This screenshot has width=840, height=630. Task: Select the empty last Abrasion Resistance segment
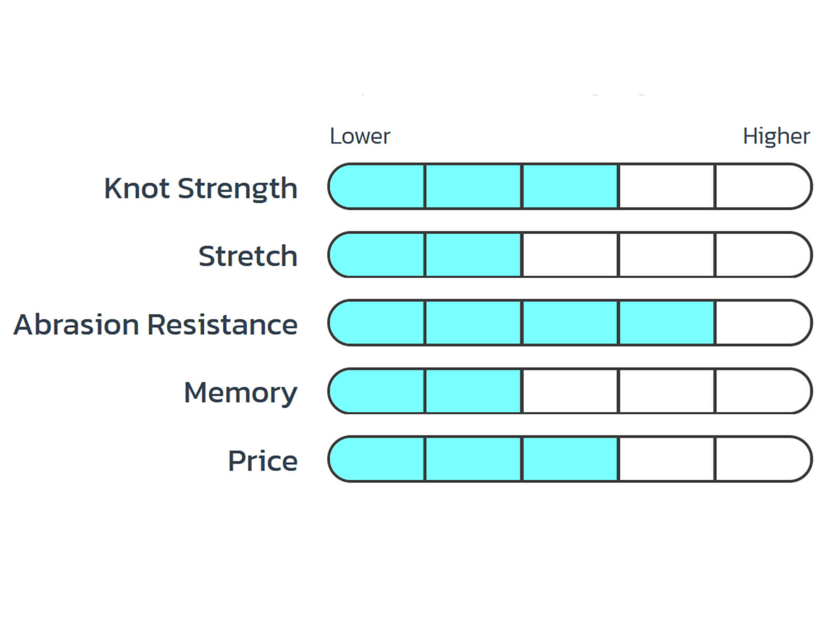click(x=762, y=323)
